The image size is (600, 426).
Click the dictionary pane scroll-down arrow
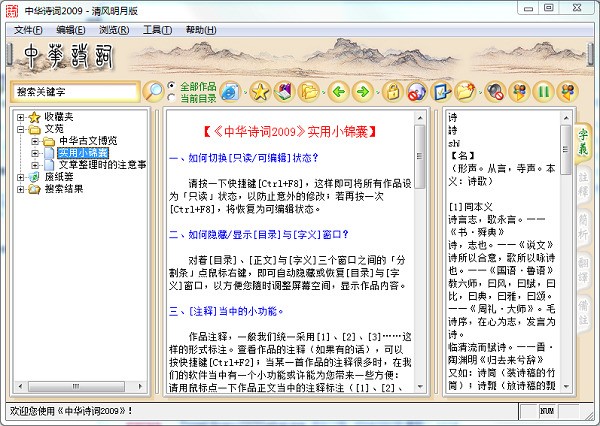coord(566,386)
